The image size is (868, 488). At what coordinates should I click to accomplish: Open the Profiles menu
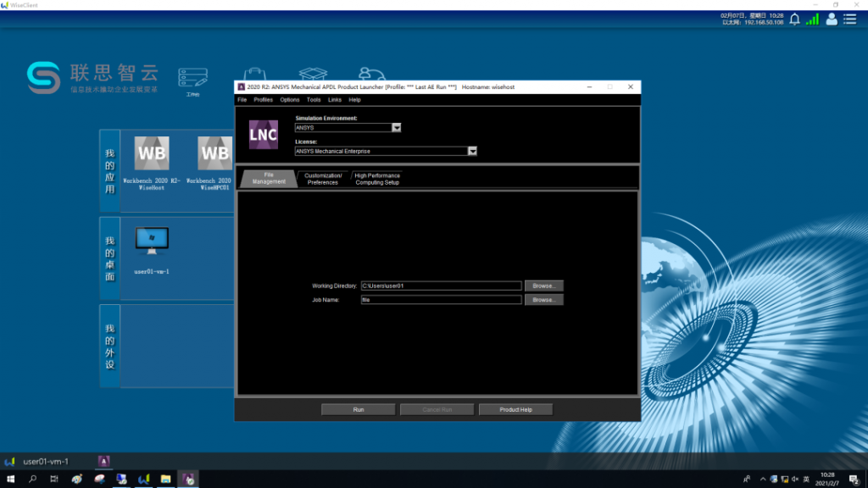[x=263, y=99]
